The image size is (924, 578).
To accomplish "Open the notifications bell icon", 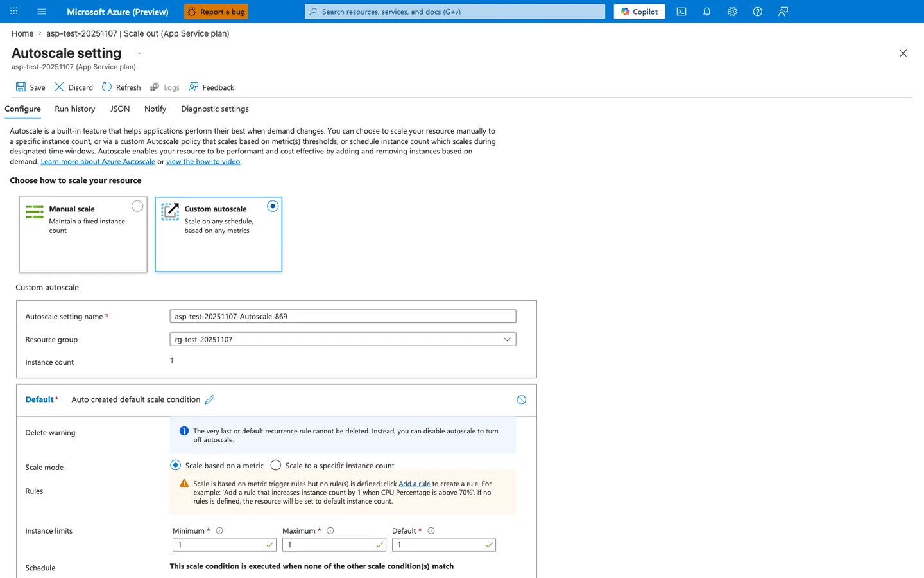I will (x=706, y=12).
